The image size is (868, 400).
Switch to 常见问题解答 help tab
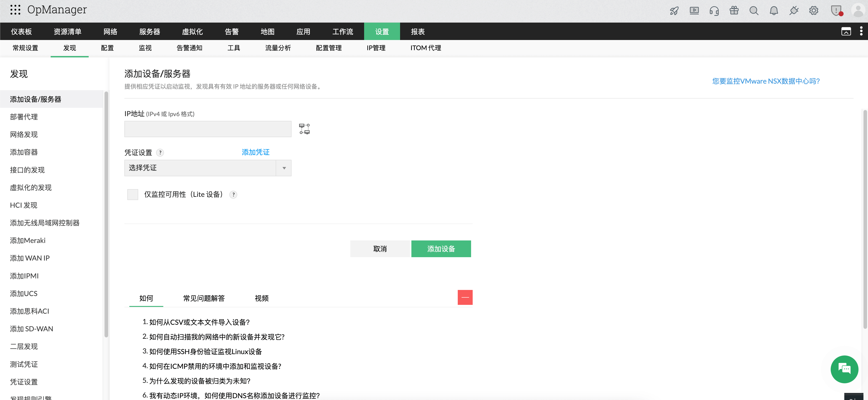pyautogui.click(x=204, y=298)
